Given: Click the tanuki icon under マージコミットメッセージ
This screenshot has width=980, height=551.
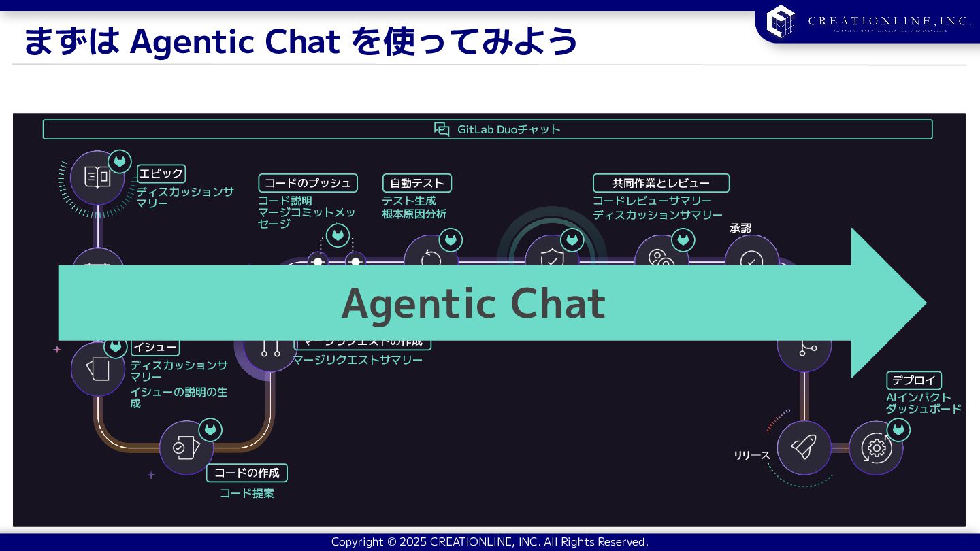Looking at the screenshot, I should (338, 236).
